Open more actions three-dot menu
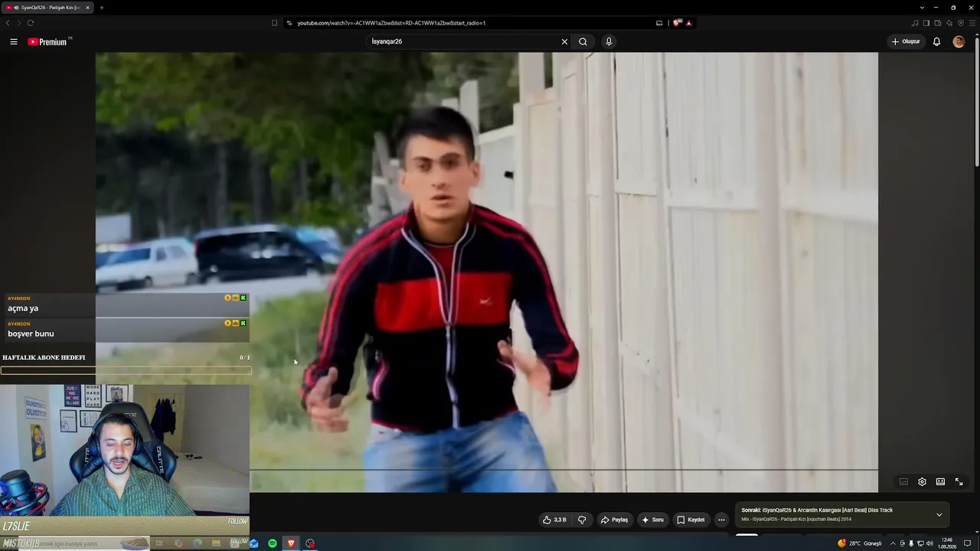Image resolution: width=980 pixels, height=551 pixels. click(x=721, y=520)
